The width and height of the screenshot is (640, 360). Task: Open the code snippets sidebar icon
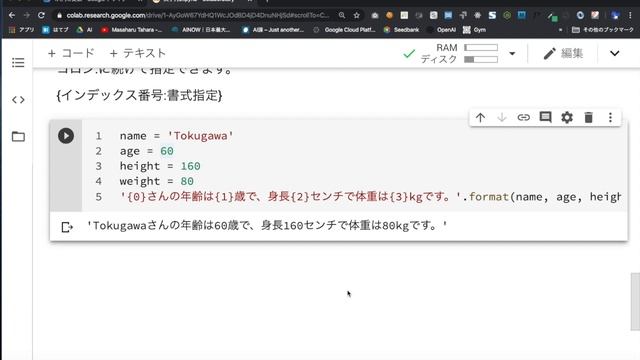(18, 100)
